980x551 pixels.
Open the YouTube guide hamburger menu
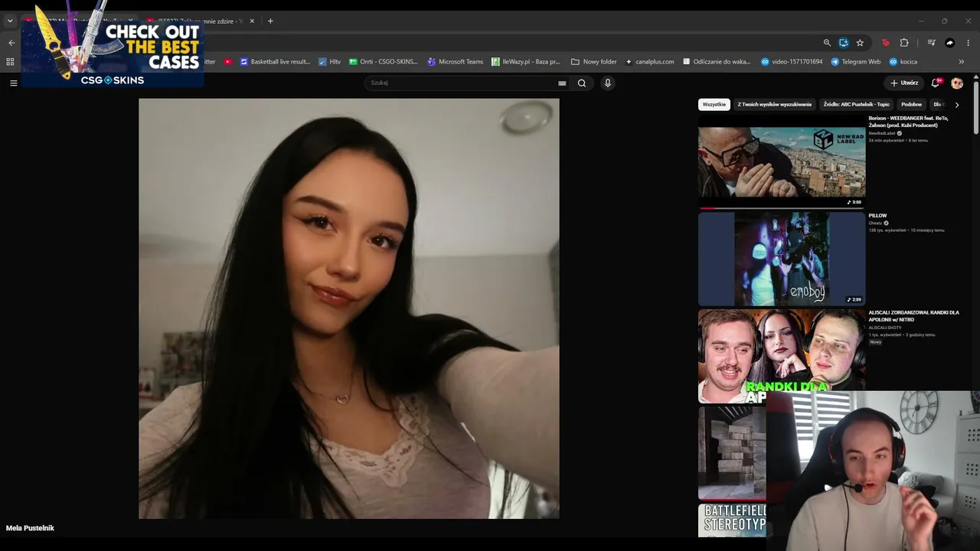pos(13,83)
